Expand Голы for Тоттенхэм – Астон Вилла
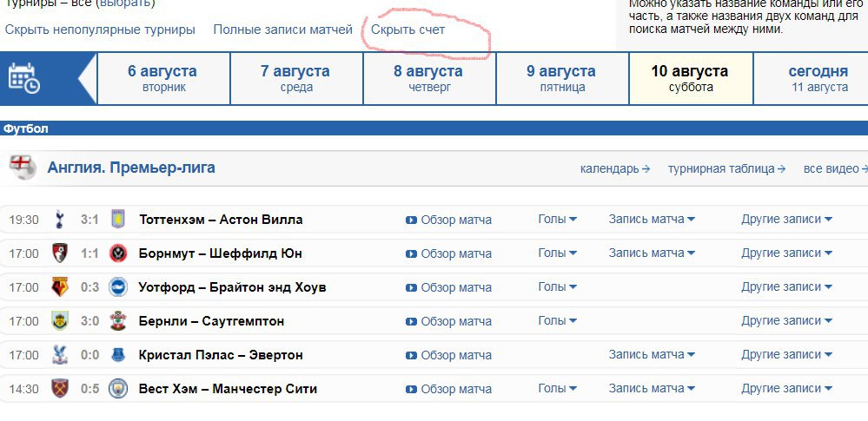The image size is (868, 421). [x=558, y=219]
